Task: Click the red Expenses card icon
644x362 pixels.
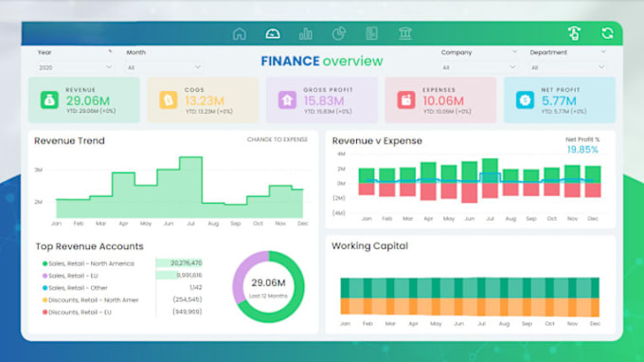Action: click(x=405, y=100)
